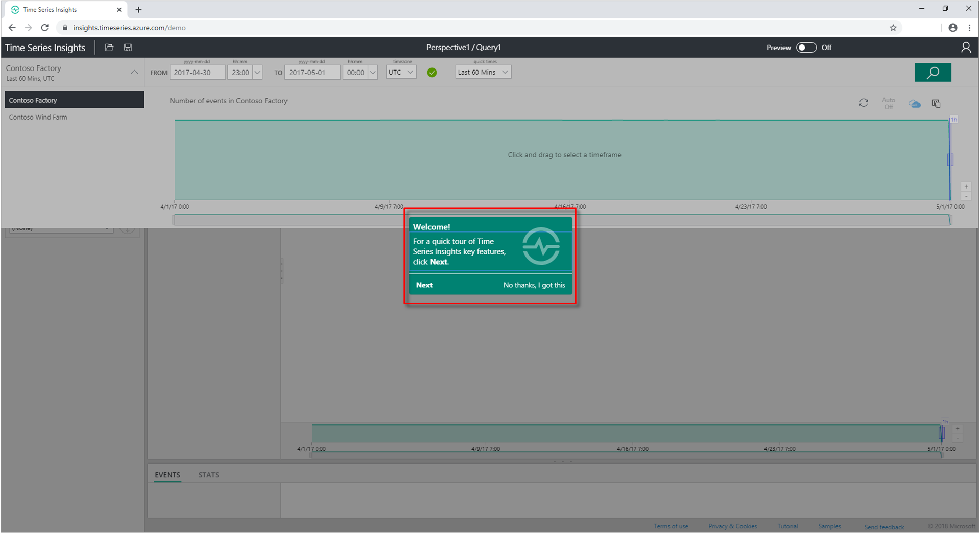Open the browser profile icon

953,28
